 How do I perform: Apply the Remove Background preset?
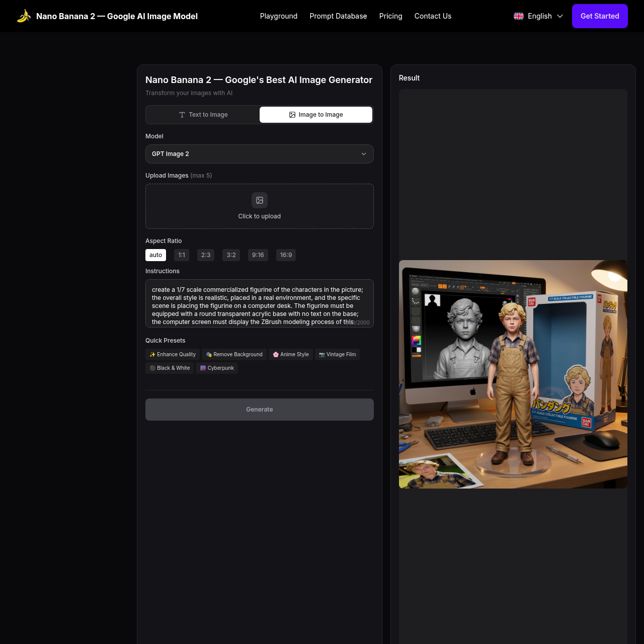point(234,355)
